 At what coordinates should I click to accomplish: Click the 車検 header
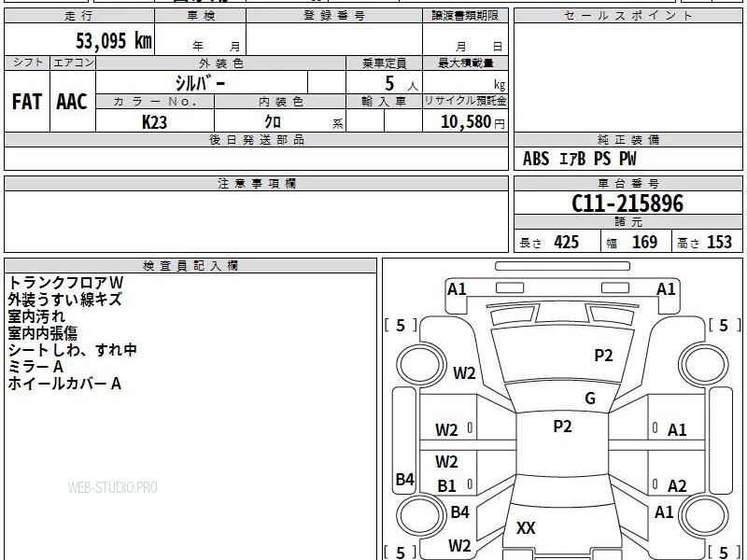[x=201, y=16]
